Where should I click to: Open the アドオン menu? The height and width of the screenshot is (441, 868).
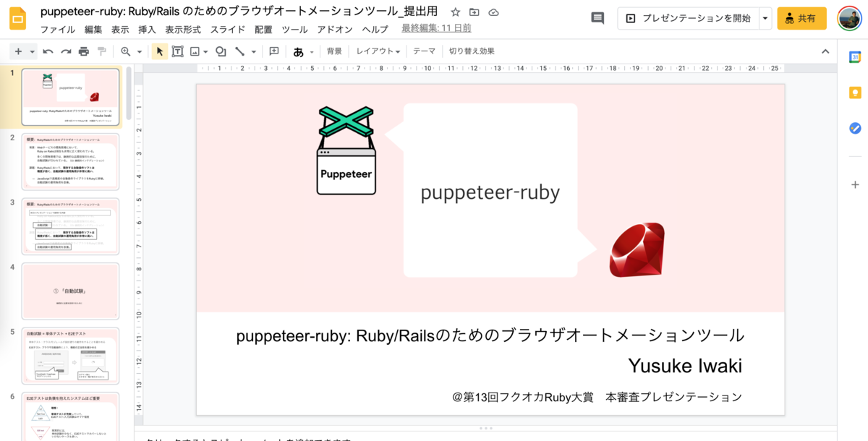[x=335, y=29]
